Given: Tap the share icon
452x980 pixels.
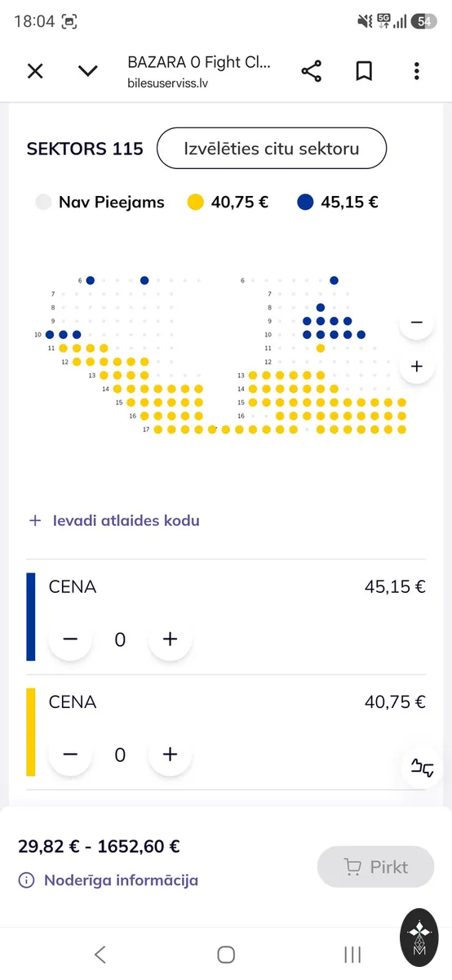Looking at the screenshot, I should [311, 71].
